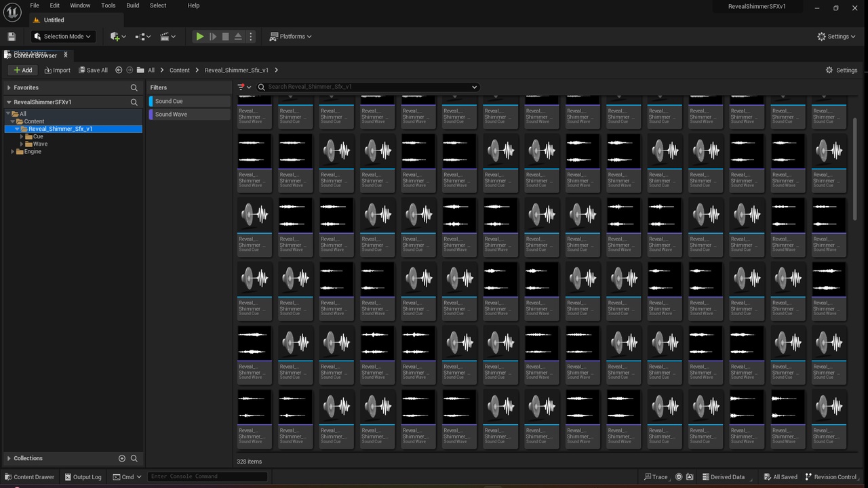
Task: Expand the Collections section
Action: coord(8,458)
